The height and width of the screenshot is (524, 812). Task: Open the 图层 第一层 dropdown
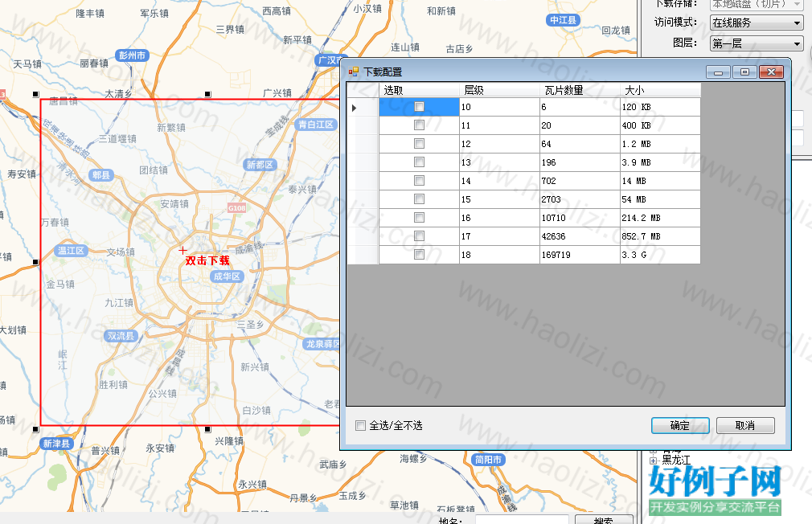(756, 43)
